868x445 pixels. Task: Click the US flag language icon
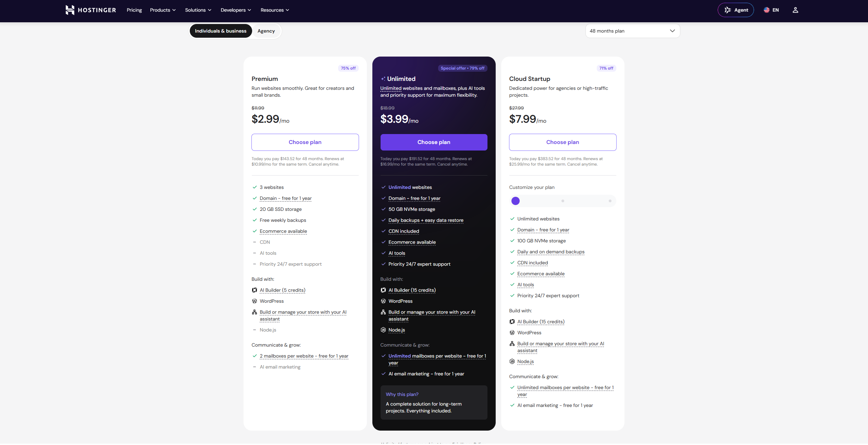pos(767,10)
